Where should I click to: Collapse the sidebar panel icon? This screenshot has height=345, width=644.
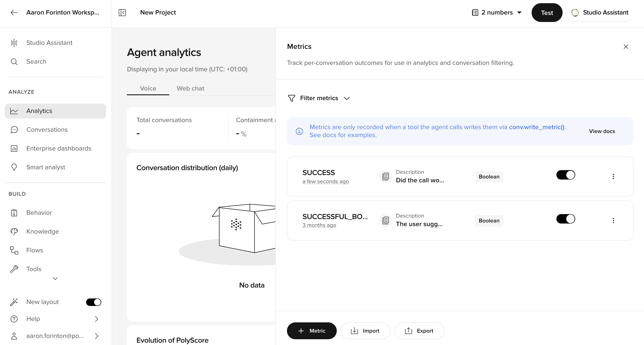[122, 13]
